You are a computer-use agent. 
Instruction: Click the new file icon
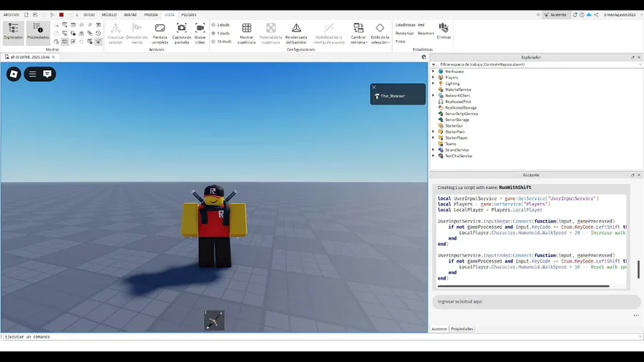pos(26,15)
